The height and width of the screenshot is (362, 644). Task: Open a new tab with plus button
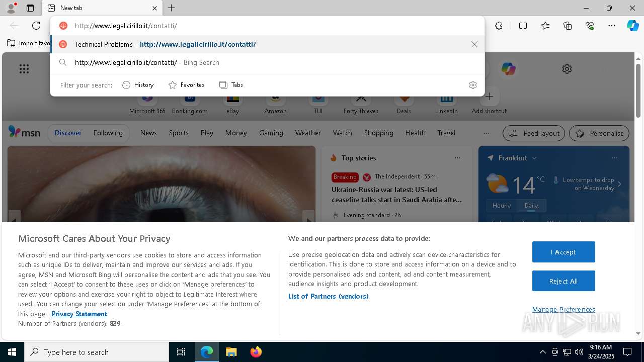172,8
